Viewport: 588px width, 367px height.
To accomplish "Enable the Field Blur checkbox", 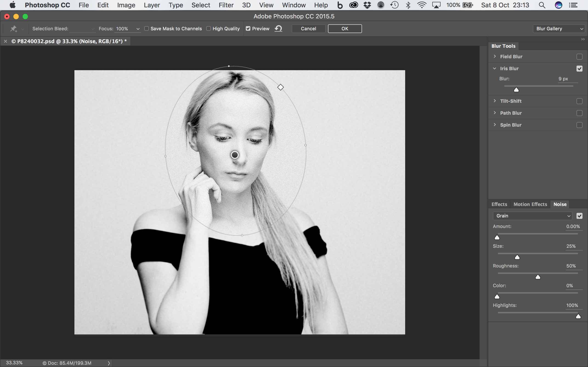I will (x=579, y=57).
